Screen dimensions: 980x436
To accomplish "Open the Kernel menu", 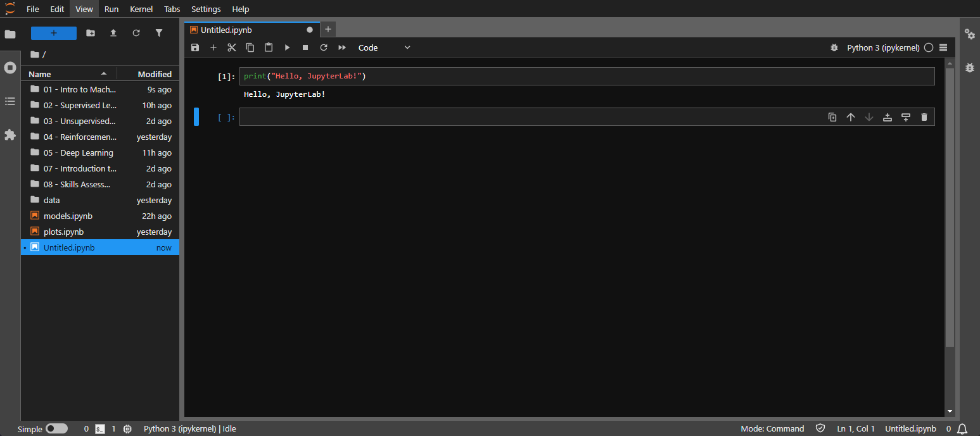I will pyautogui.click(x=141, y=9).
